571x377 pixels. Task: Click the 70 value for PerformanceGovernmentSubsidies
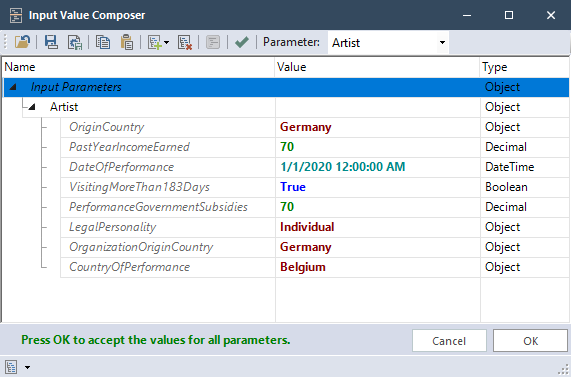click(x=287, y=207)
